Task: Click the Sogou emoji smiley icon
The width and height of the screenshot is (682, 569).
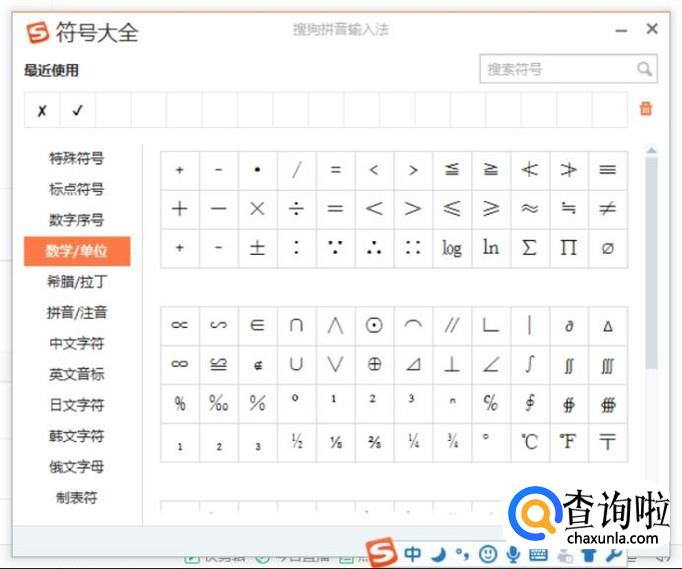Action: coord(487,554)
